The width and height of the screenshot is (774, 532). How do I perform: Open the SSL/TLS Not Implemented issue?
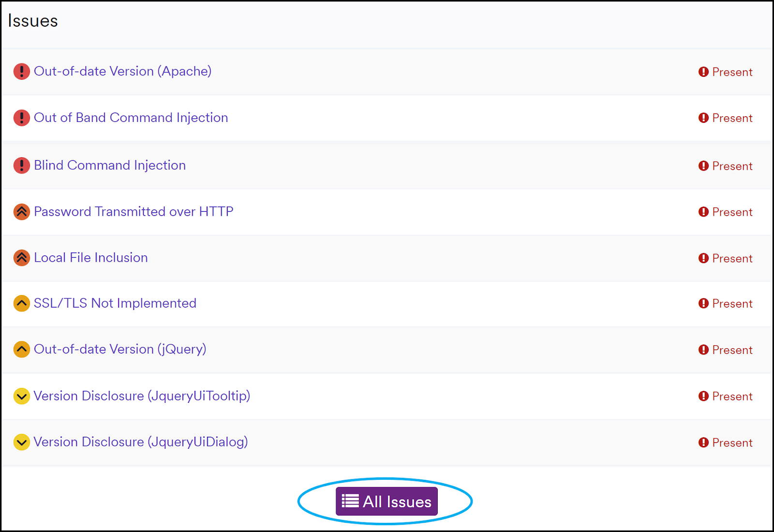coord(115,303)
